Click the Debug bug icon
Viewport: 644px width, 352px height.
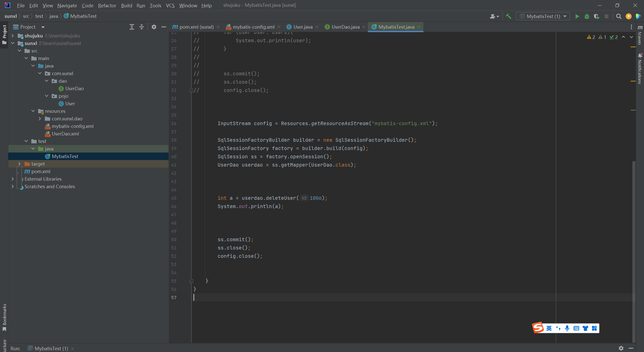pos(587,16)
